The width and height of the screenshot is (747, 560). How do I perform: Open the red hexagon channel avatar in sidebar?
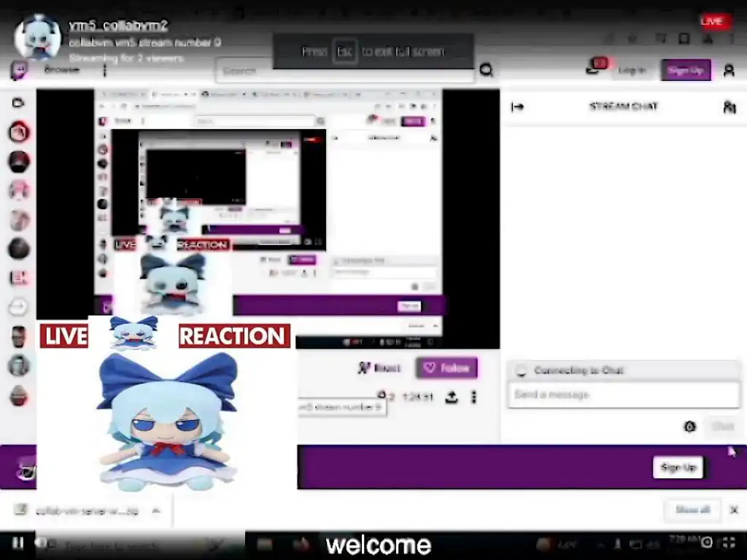tap(19, 132)
